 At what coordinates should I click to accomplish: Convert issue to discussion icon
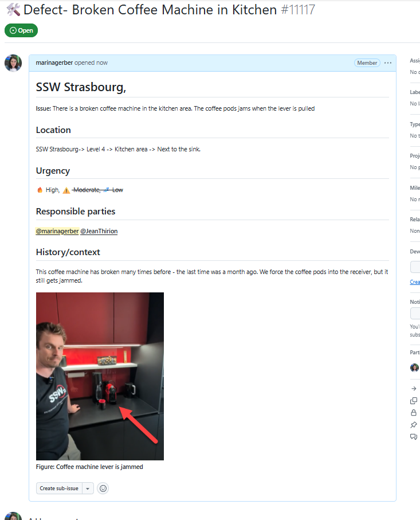tap(414, 436)
